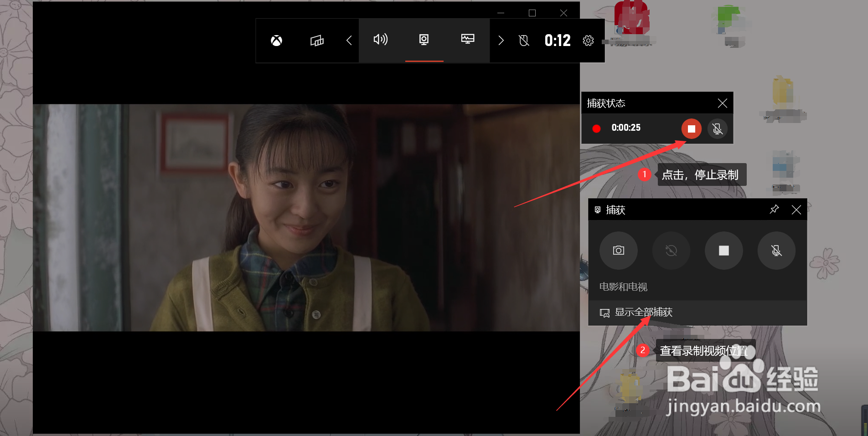868x436 pixels.
Task: Open the Xbox menu icon in Game Bar
Action: tap(276, 41)
